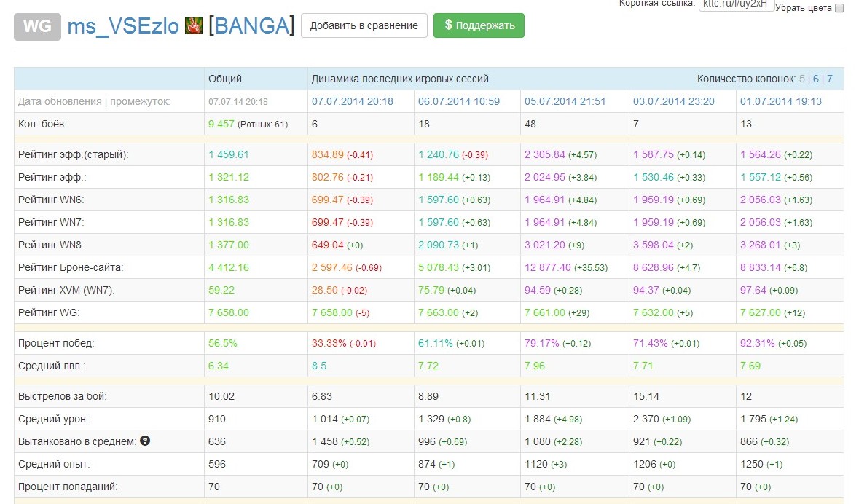The height and width of the screenshot is (504, 867).
Task: Open the BANGA clan link
Action: pos(251,26)
